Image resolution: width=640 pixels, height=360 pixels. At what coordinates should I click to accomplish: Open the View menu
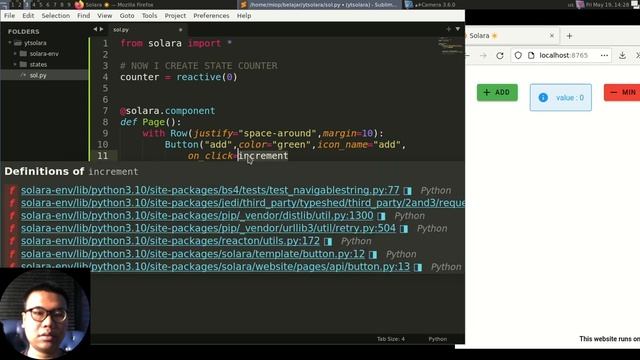click(104, 16)
